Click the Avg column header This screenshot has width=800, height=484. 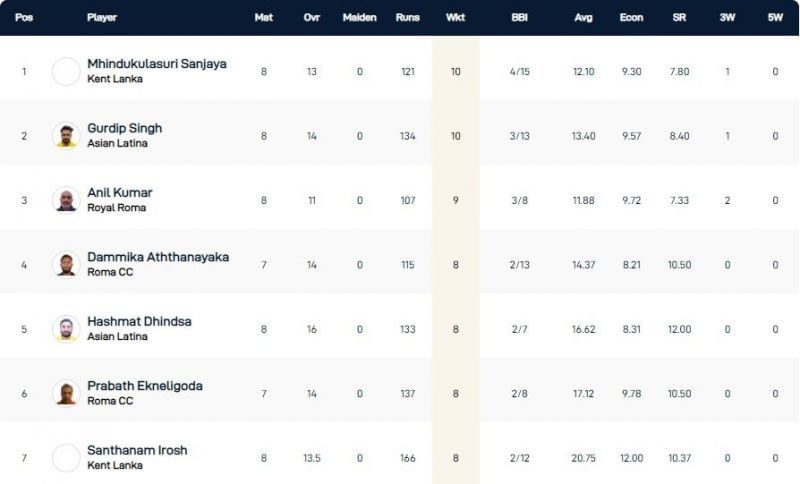[584, 18]
